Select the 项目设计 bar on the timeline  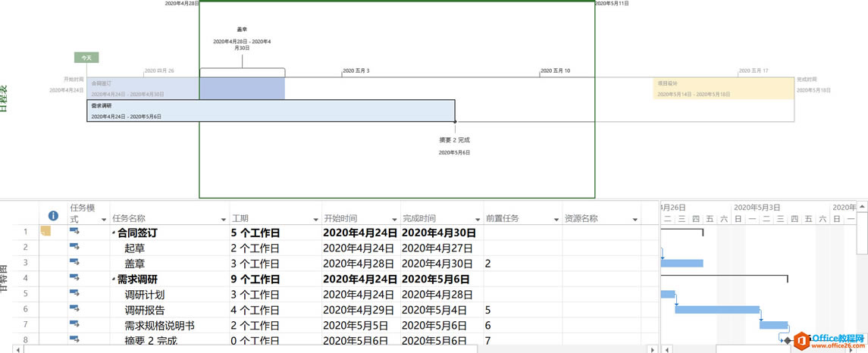click(723, 89)
